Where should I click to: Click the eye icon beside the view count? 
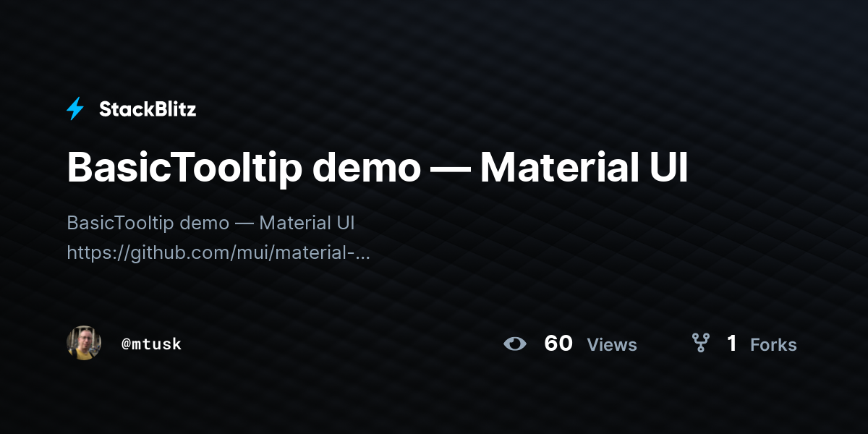pyautogui.click(x=515, y=344)
